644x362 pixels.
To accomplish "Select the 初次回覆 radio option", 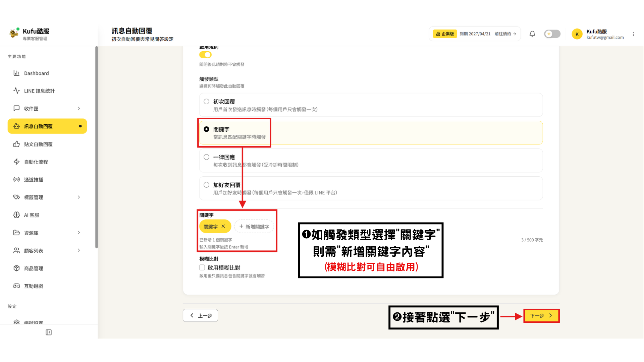I will click(x=207, y=102).
